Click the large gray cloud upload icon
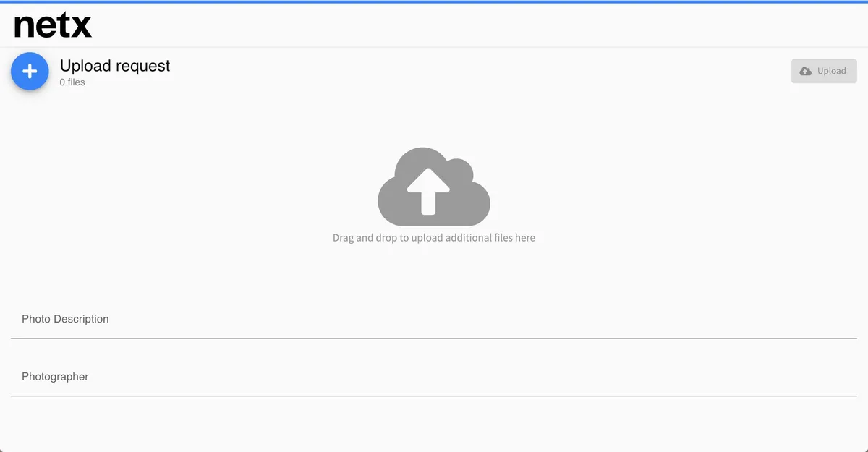The width and height of the screenshot is (868, 452). [434, 187]
